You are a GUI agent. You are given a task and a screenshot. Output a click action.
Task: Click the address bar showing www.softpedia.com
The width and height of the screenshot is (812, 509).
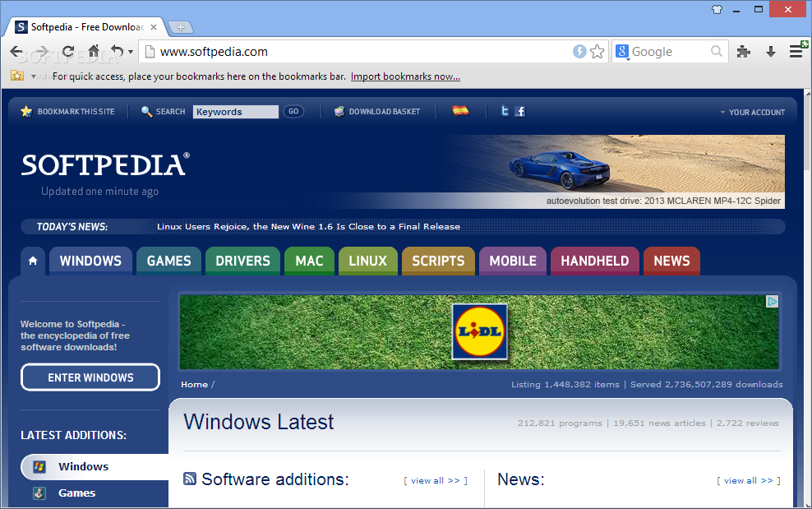[358, 51]
